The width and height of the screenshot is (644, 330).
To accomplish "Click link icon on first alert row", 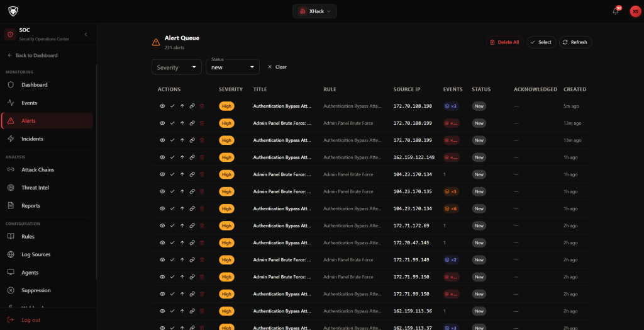I will pyautogui.click(x=192, y=106).
